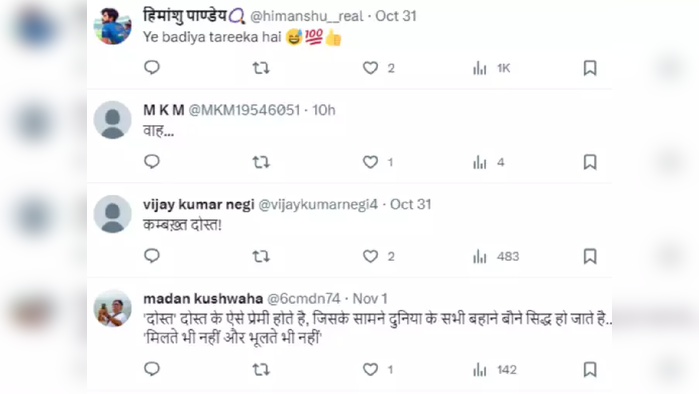Screen dimensions: 699x394
Task: Bookmark the M K M tweet
Action: click(590, 162)
